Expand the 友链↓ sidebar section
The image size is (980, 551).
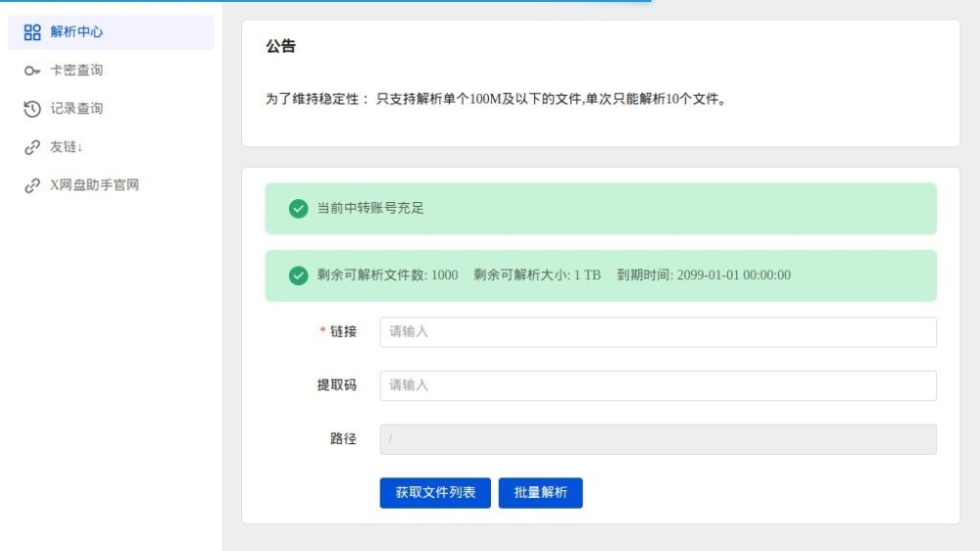click(x=67, y=147)
